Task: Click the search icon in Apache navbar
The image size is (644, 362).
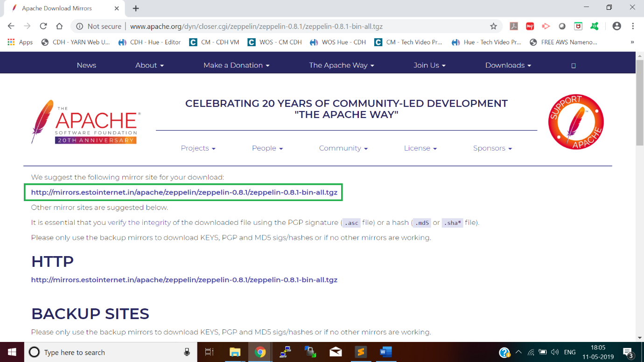Action: 574,65
